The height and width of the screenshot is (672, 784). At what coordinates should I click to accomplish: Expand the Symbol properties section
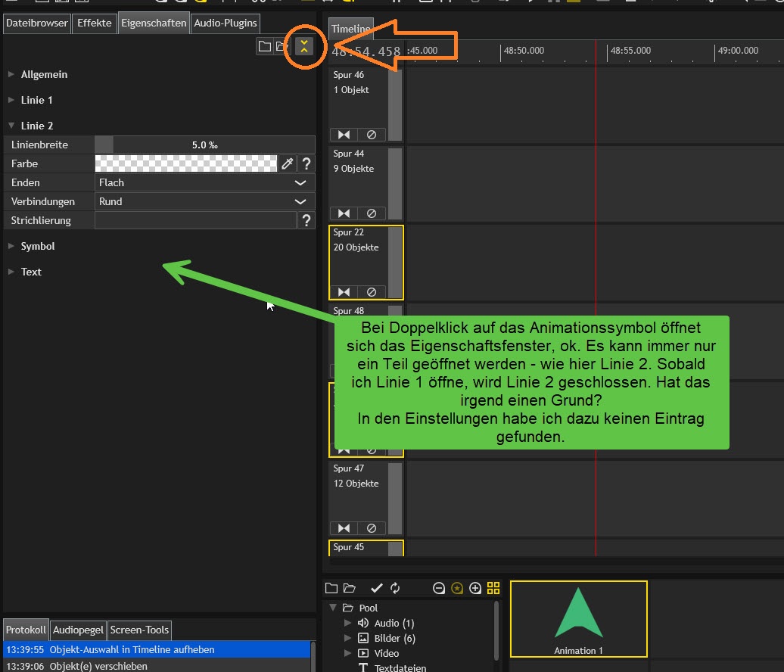[x=37, y=246]
